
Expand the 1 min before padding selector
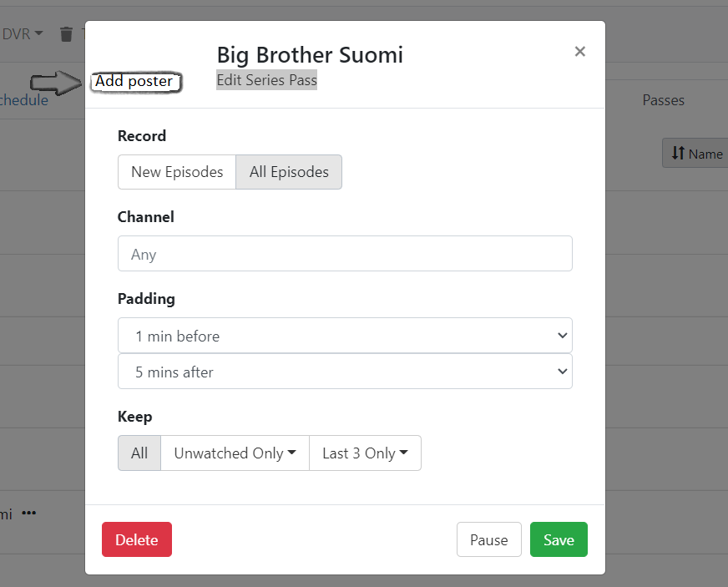345,336
